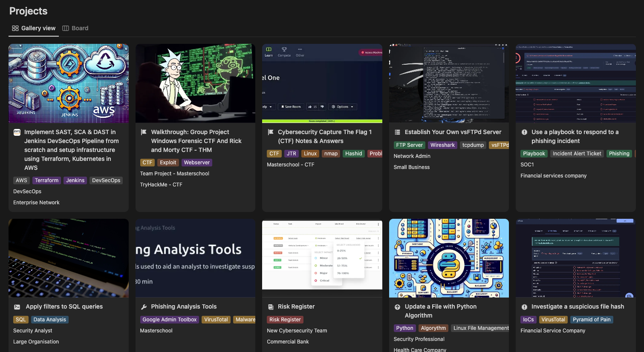Click the Webserver tag
Viewport: 644px width, 352px height.
coord(197,163)
